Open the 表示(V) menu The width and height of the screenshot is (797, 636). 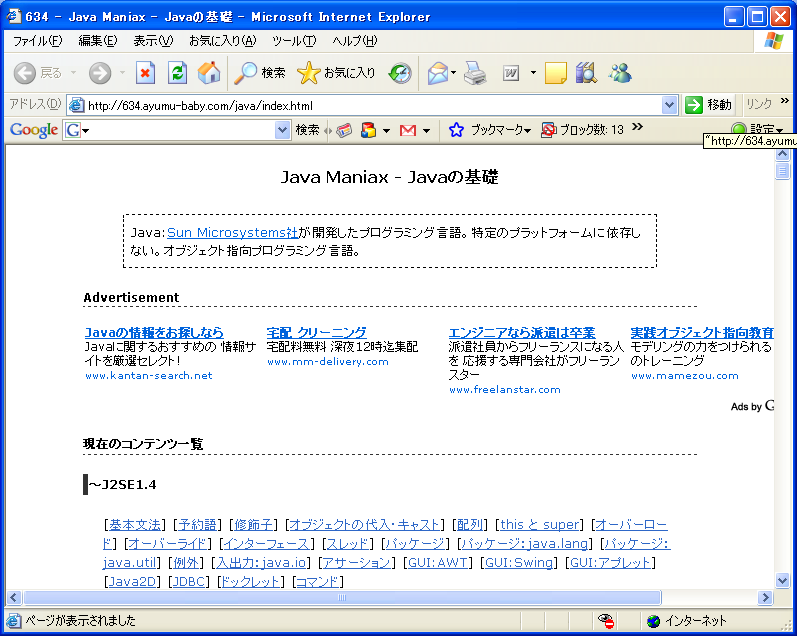coord(153,41)
